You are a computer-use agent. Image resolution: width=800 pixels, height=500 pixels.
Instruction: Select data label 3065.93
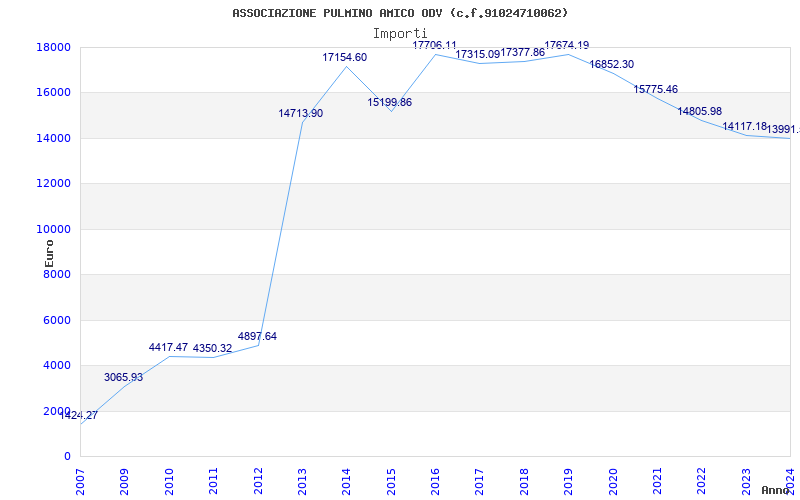pyautogui.click(x=123, y=378)
